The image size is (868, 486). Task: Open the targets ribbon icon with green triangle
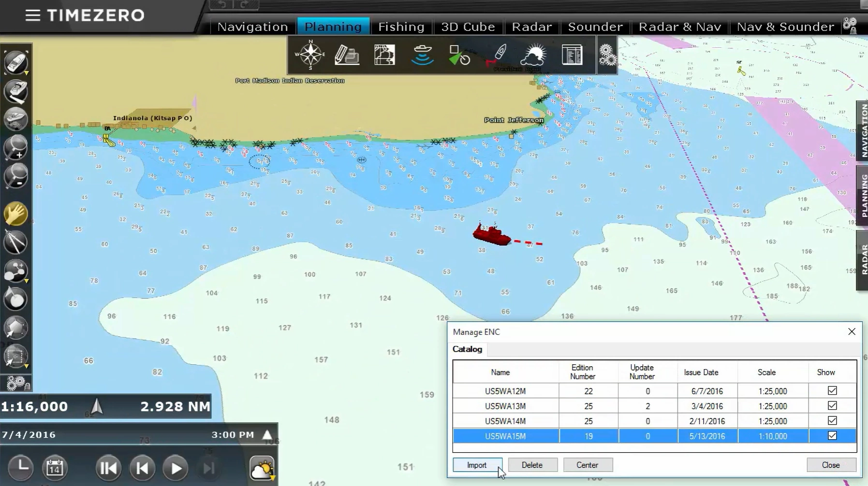tap(459, 55)
